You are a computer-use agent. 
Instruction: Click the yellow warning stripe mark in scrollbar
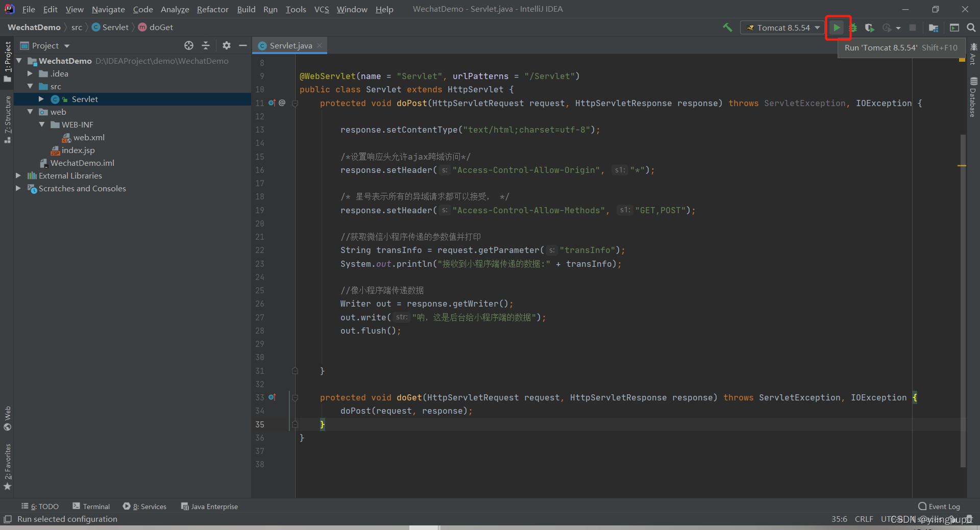click(x=962, y=166)
